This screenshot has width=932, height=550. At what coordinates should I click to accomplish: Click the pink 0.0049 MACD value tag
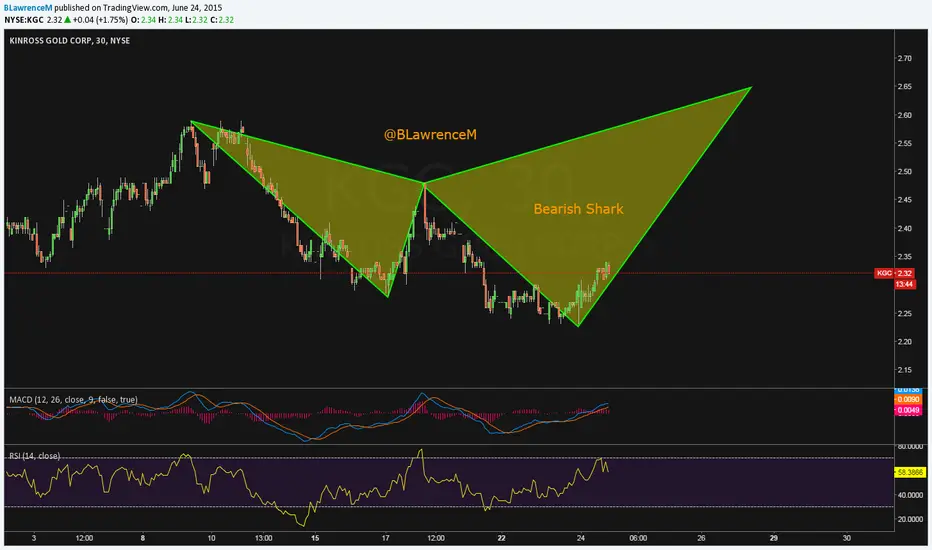point(908,410)
